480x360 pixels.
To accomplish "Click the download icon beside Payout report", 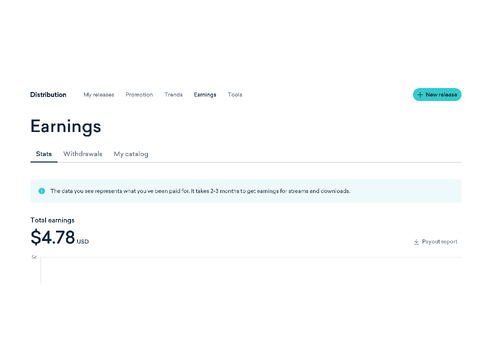I will (416, 242).
